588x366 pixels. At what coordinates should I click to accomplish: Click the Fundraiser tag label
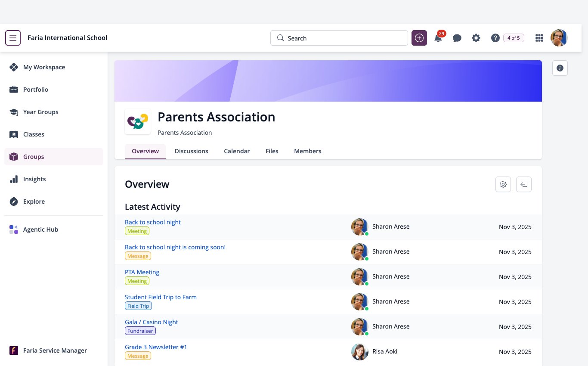[x=140, y=331]
